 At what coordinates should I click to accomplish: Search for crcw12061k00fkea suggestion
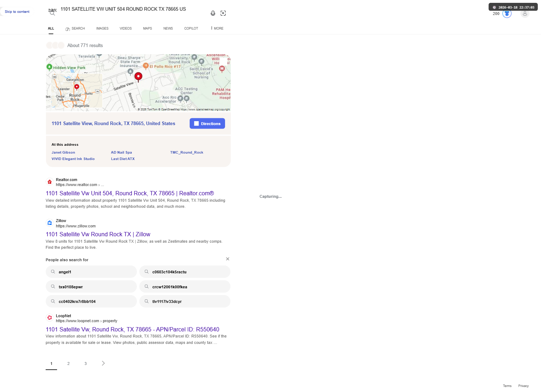click(x=185, y=287)
